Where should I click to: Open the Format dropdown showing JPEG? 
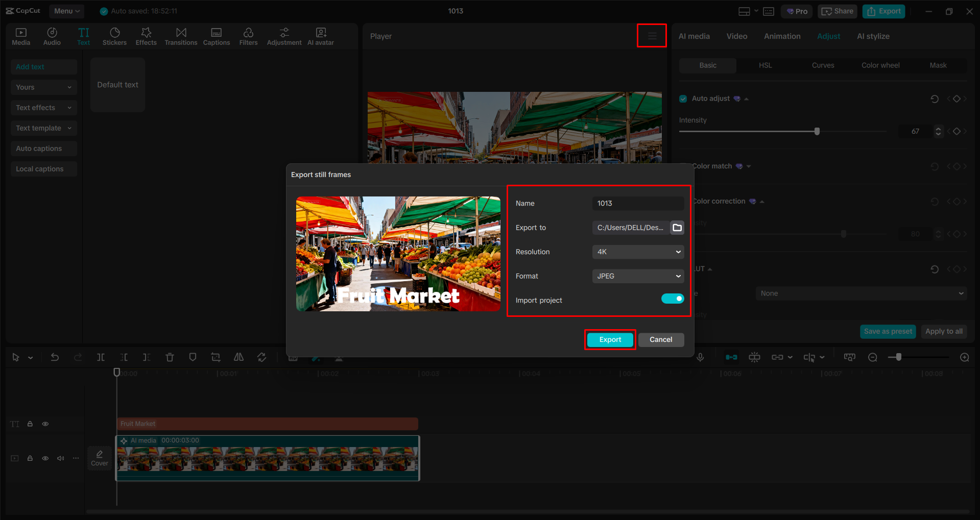(637, 276)
